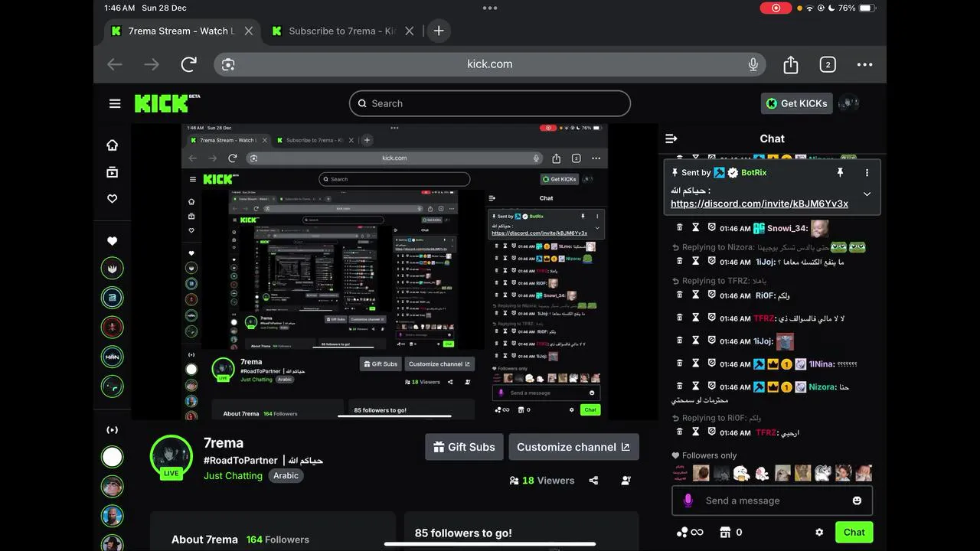Close the 7rema Stream tab
The height and width of the screenshot is (551, 980).
click(x=249, y=31)
